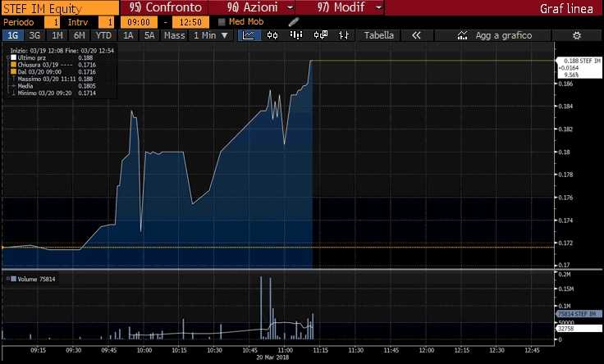The image size is (604, 364).
Task: Open Agg a grafico add-to-chart
Action: tap(494, 35)
